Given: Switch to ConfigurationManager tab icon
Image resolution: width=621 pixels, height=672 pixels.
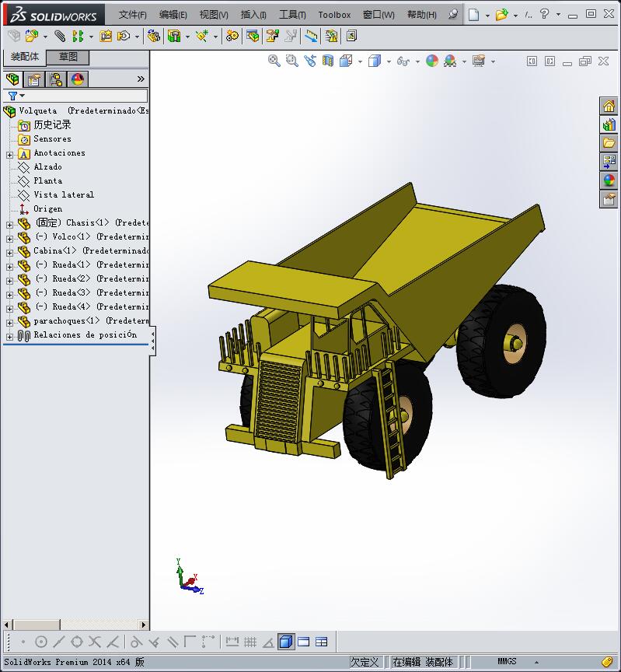Looking at the screenshot, I should pos(56,79).
